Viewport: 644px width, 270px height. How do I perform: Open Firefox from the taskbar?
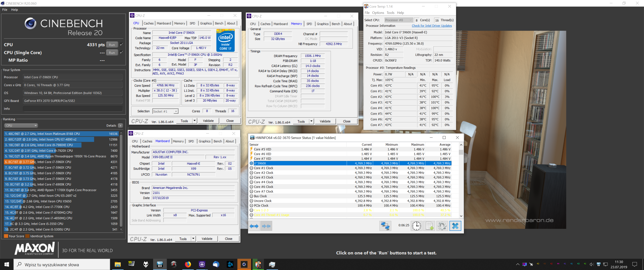tap(188, 264)
